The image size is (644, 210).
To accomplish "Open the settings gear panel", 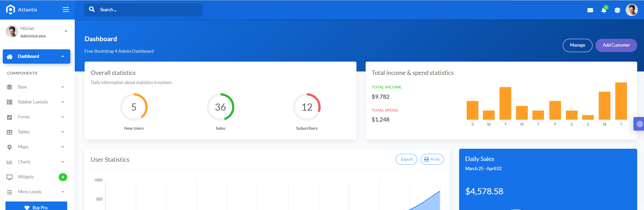I will tap(640, 124).
